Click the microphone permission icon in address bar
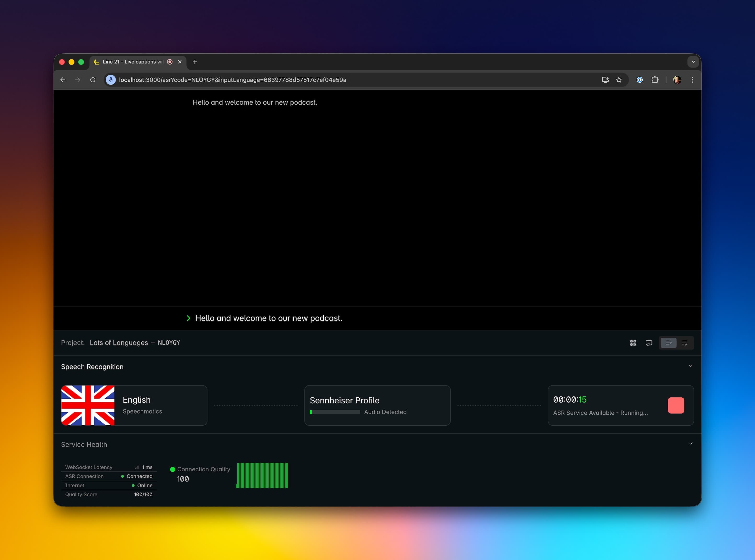The image size is (755, 560). 111,80
